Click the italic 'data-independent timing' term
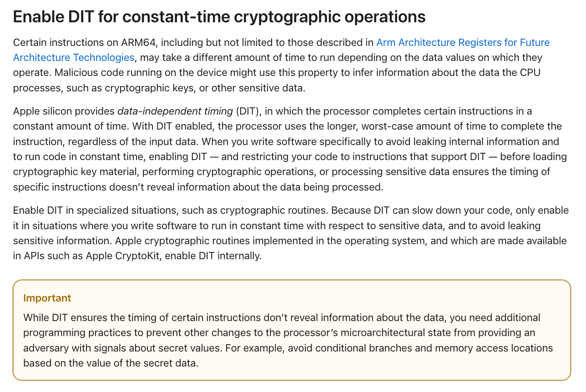Viewport: 586px width, 392px height. coord(175,112)
